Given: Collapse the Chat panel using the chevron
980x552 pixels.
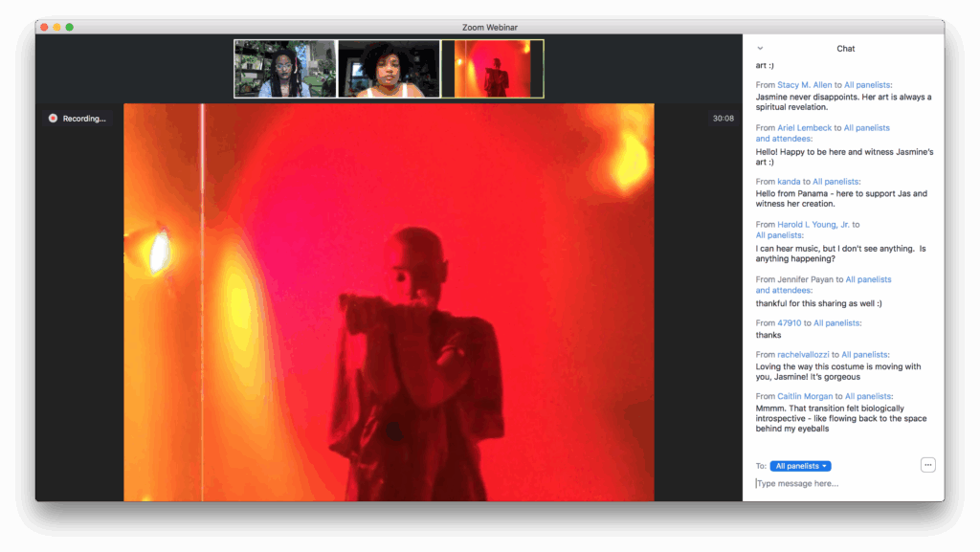Looking at the screenshot, I should pyautogui.click(x=760, y=48).
